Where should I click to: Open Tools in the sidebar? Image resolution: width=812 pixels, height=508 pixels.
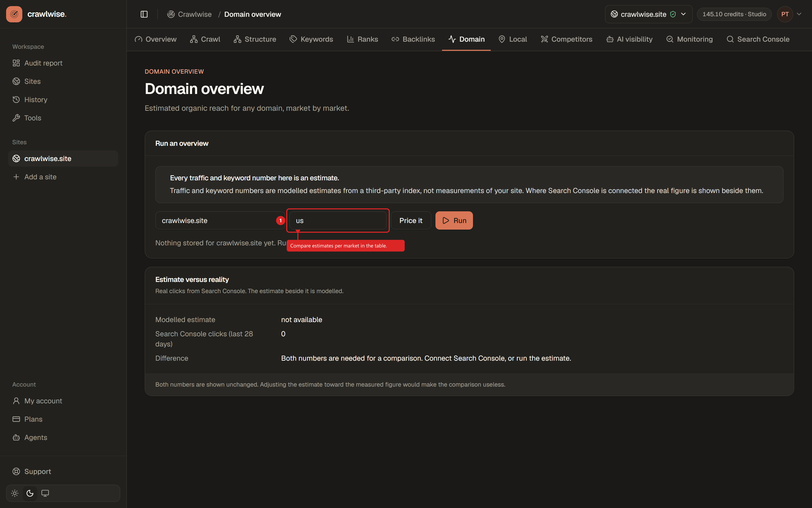pos(63,118)
